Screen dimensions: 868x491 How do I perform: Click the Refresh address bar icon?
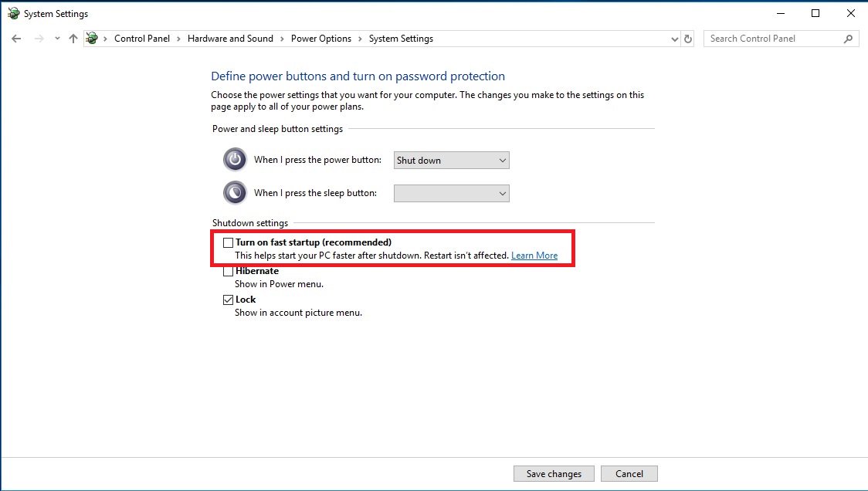pyautogui.click(x=689, y=39)
